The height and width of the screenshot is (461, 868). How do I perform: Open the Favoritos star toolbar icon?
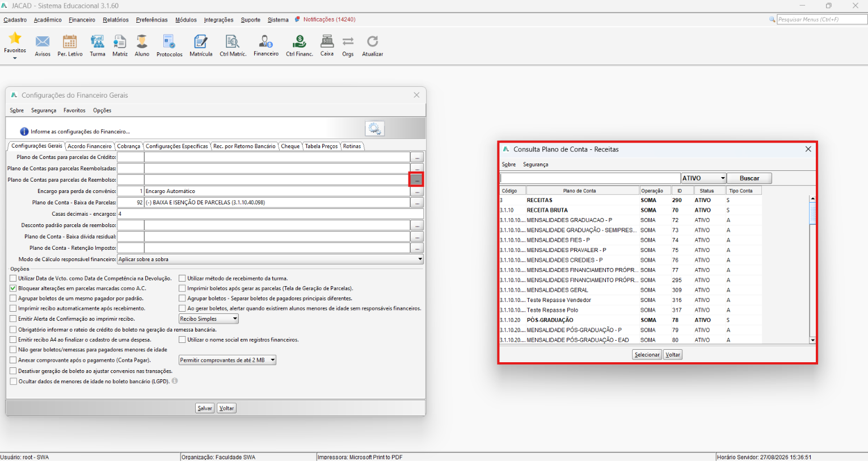point(15,39)
